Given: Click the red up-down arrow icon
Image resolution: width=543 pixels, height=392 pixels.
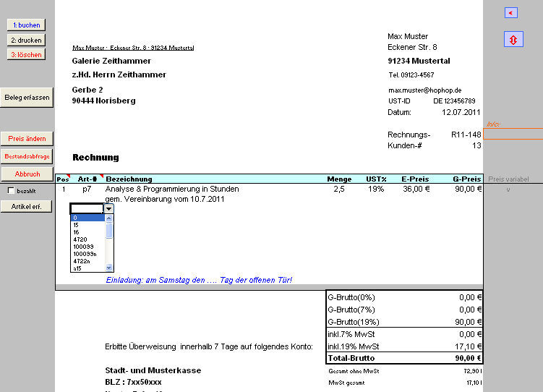Looking at the screenshot, I should tap(513, 40).
